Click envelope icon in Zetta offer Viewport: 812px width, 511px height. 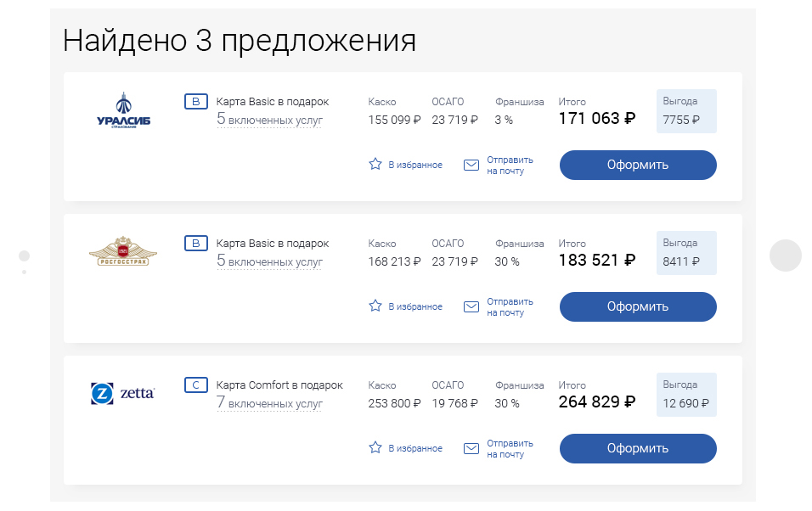[471, 448]
